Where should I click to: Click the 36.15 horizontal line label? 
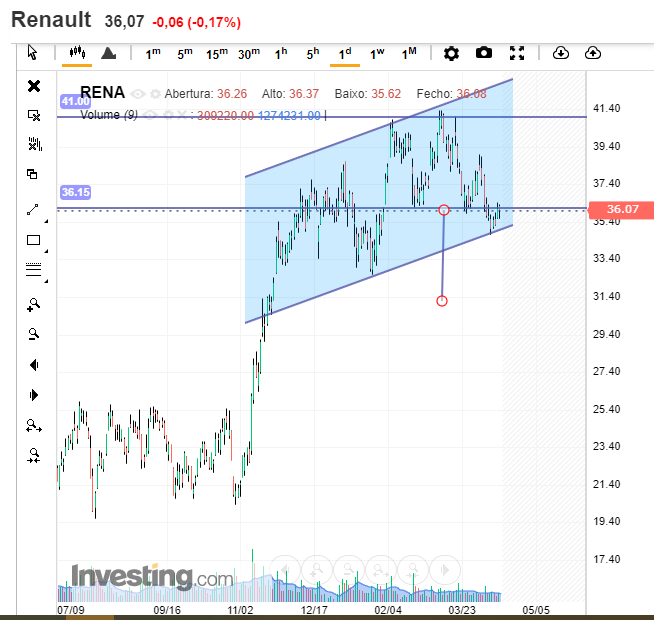pyautogui.click(x=75, y=192)
